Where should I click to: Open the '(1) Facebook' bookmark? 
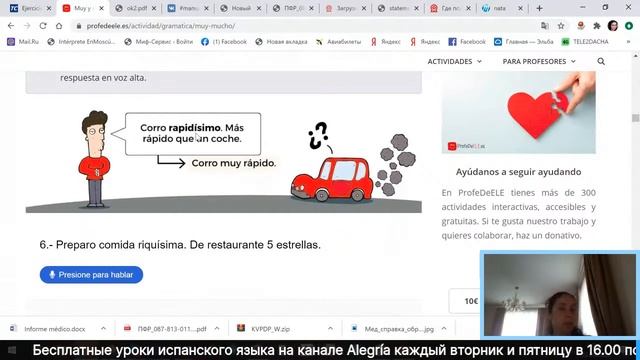(224, 42)
